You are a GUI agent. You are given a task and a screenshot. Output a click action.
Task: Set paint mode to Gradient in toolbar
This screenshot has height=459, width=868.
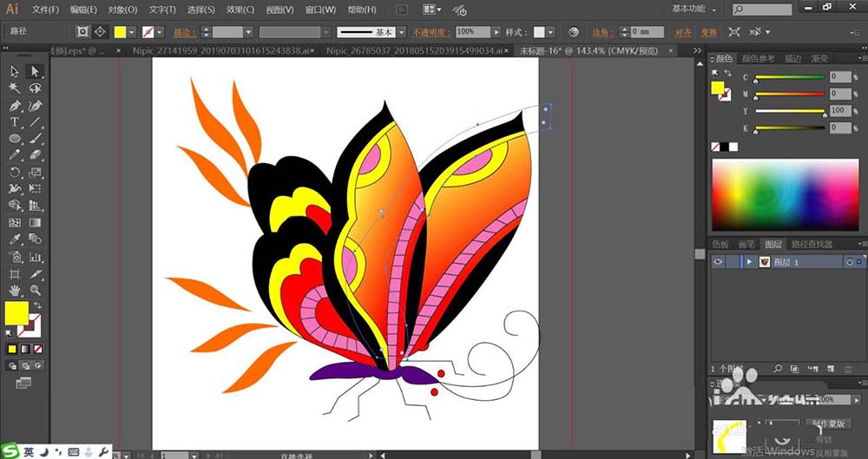pyautogui.click(x=25, y=349)
